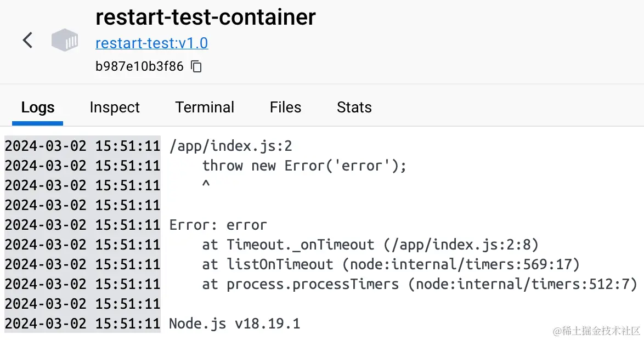This screenshot has width=644, height=340.
Task: Switch to the Files tab
Action: coord(285,107)
